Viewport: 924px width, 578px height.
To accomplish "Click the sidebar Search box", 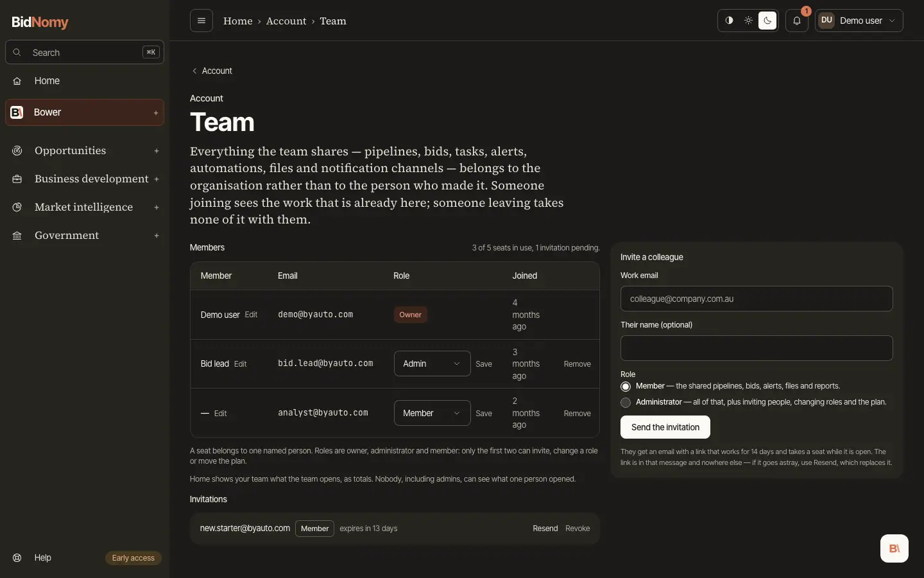I will tap(85, 53).
